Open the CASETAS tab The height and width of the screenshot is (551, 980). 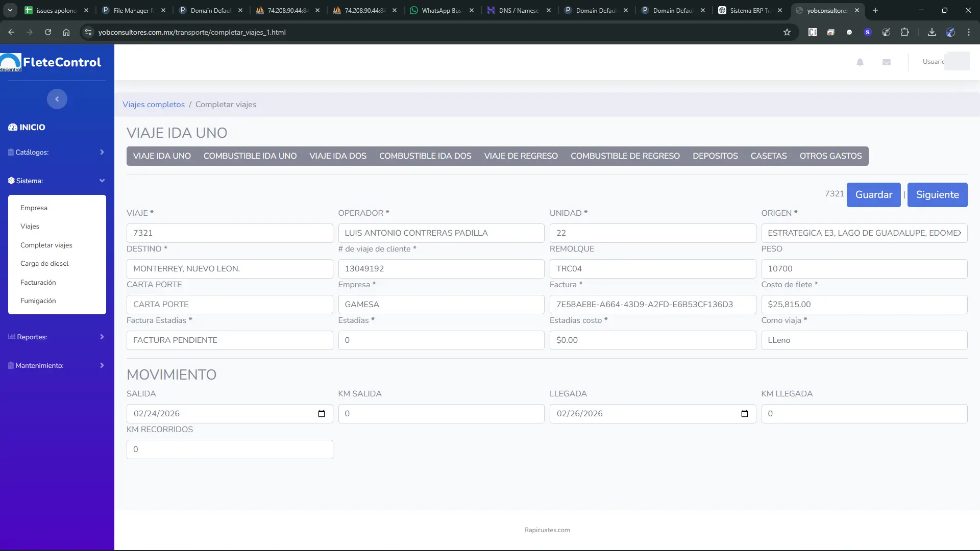768,156
